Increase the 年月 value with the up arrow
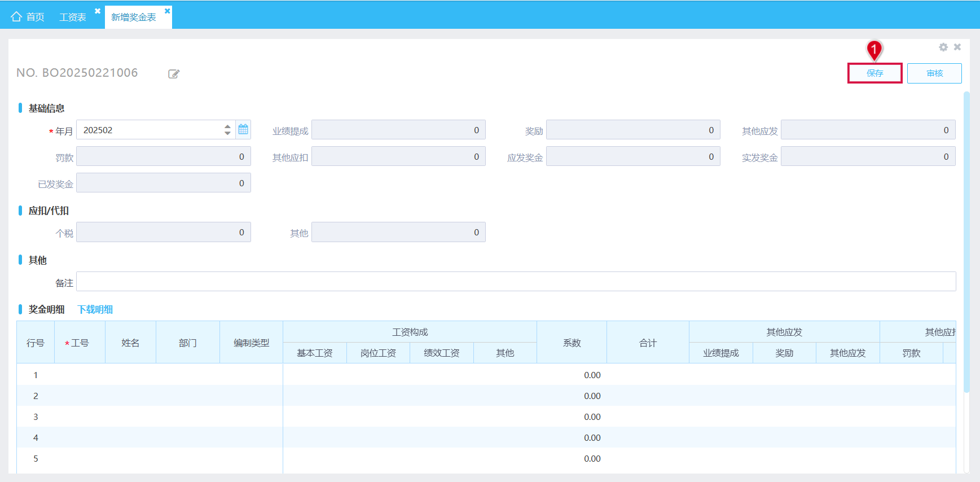The image size is (980, 482). (x=227, y=126)
